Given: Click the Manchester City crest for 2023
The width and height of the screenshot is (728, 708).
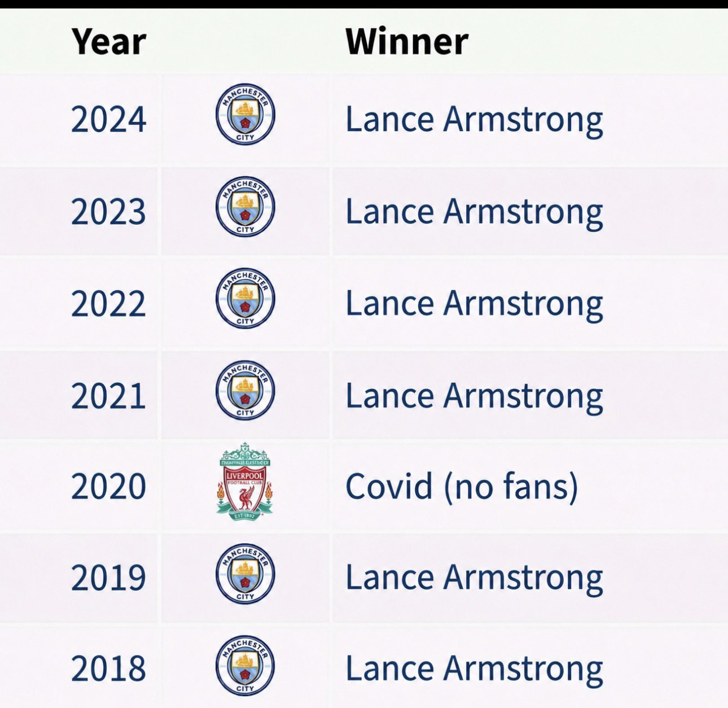Looking at the screenshot, I should (245, 206).
